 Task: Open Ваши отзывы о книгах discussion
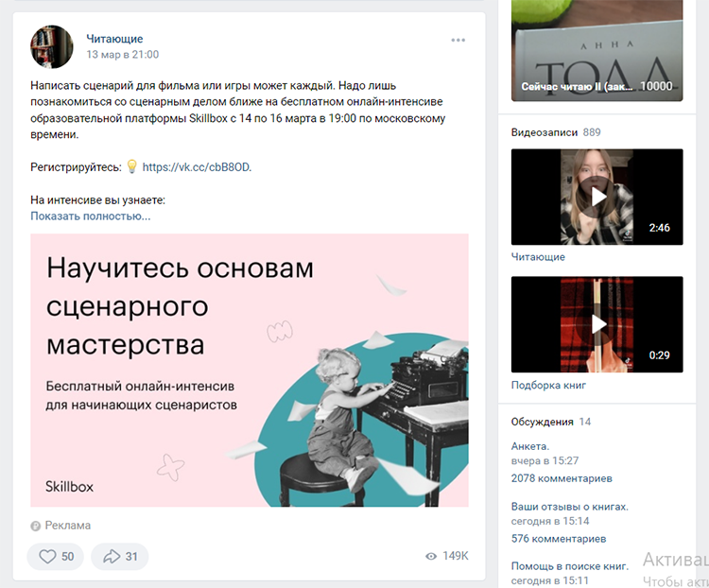[570, 507]
